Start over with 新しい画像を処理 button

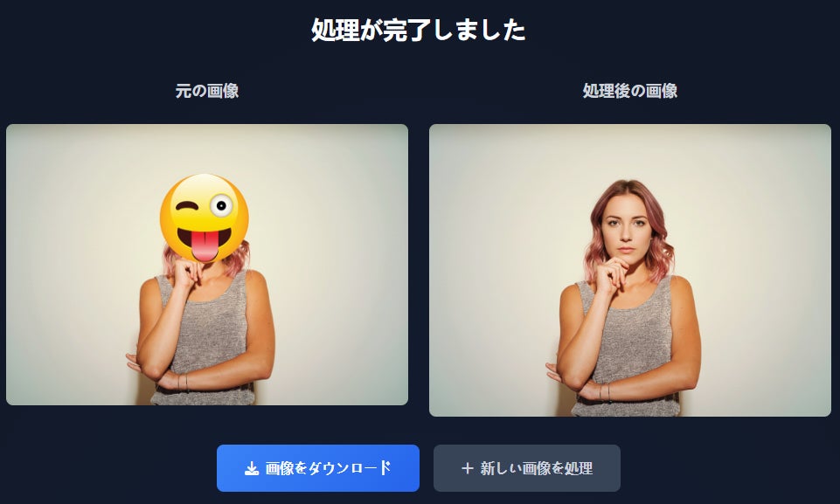[x=526, y=468]
